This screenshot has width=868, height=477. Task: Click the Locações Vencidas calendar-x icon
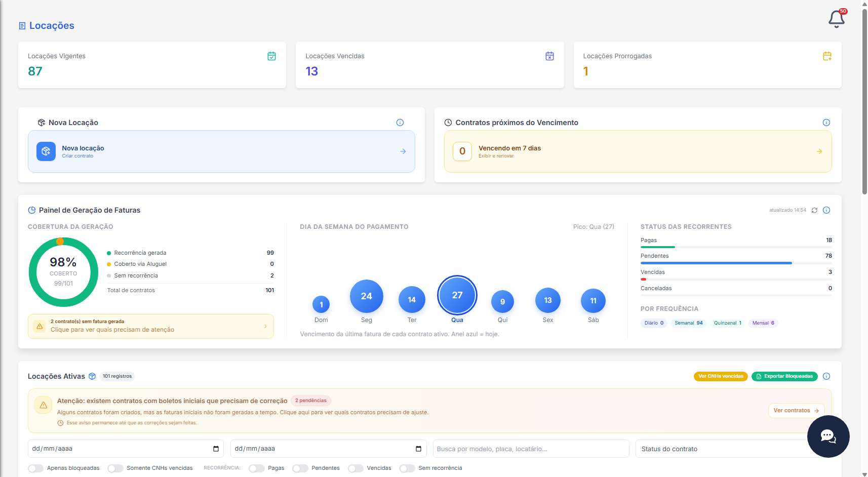[549, 56]
